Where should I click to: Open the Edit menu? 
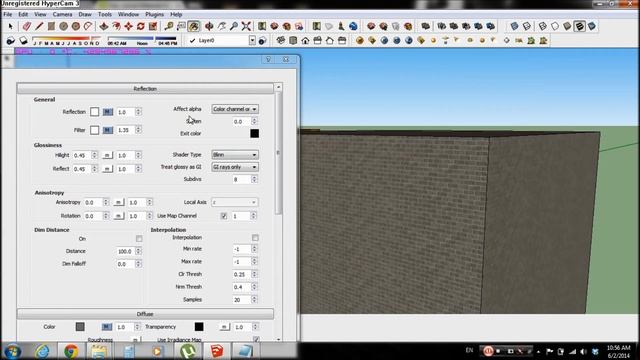tap(23, 14)
